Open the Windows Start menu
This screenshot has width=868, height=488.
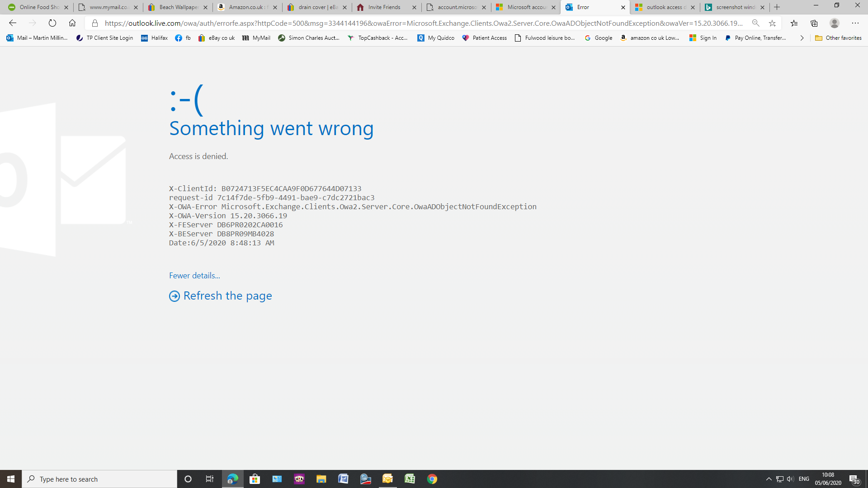coord(10,479)
